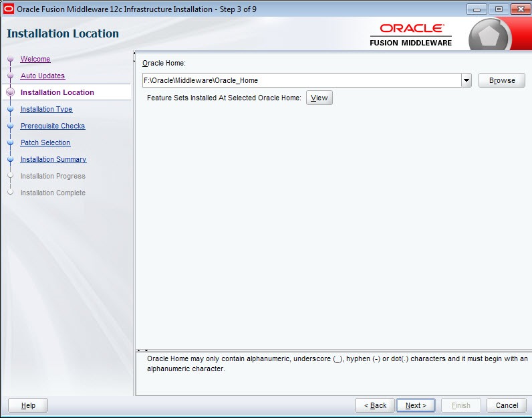This screenshot has height=420, width=532.
Task: Select the Installation Location step
Action: 57,92
